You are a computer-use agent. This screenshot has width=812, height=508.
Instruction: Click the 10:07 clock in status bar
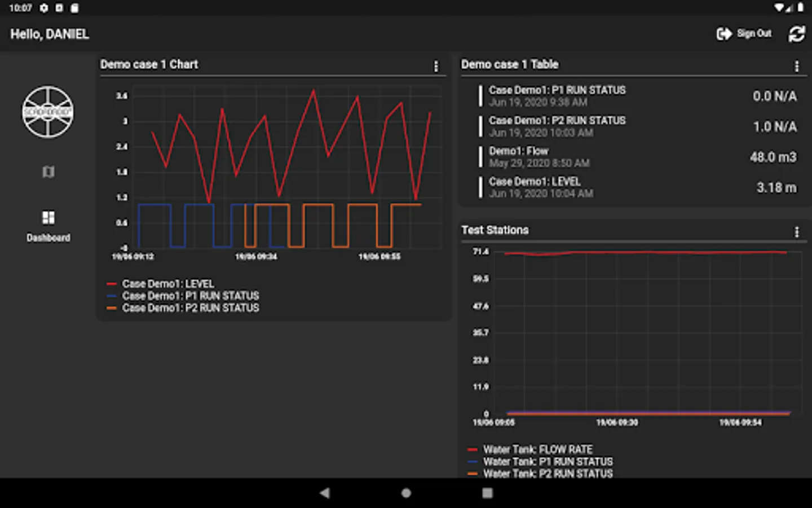tap(20, 8)
